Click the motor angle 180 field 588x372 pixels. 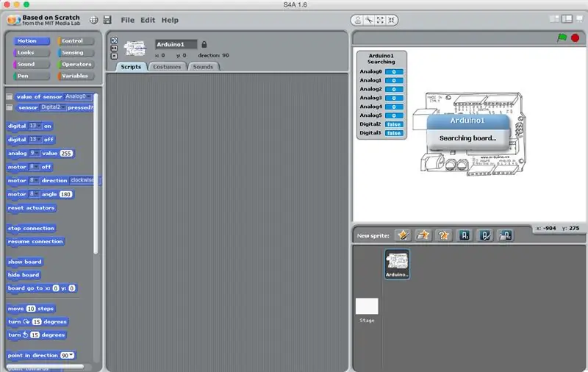[65, 194]
